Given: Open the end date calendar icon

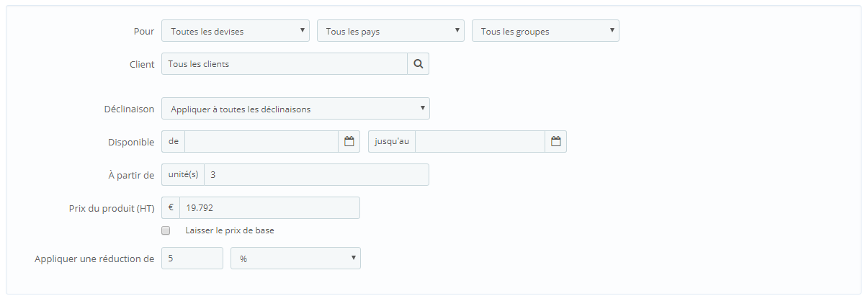Looking at the screenshot, I should click(556, 142).
